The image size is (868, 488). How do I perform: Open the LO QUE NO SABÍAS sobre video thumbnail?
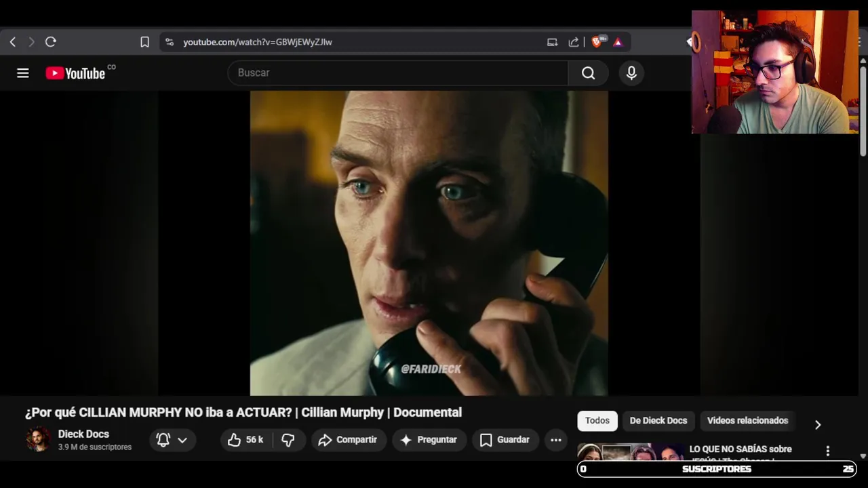tap(630, 452)
